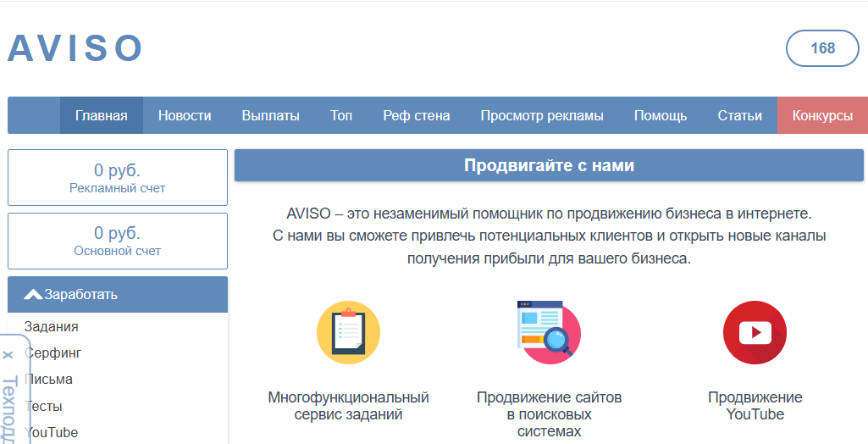
Task: Close the Техподдержка side tab with x
Action: click(x=8, y=355)
